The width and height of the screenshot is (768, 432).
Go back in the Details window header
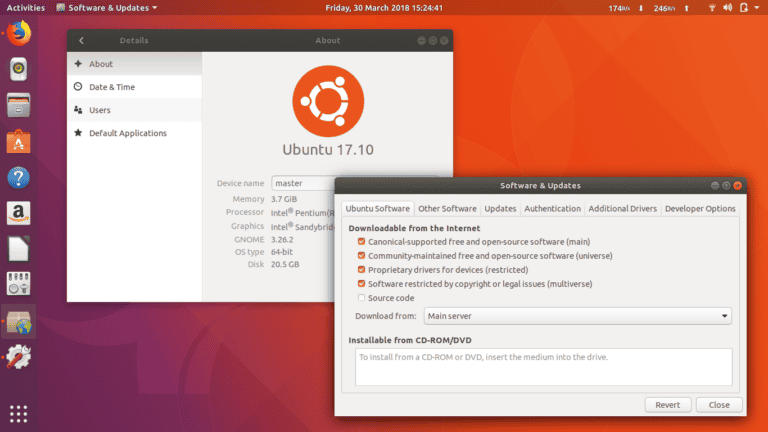pos(81,41)
